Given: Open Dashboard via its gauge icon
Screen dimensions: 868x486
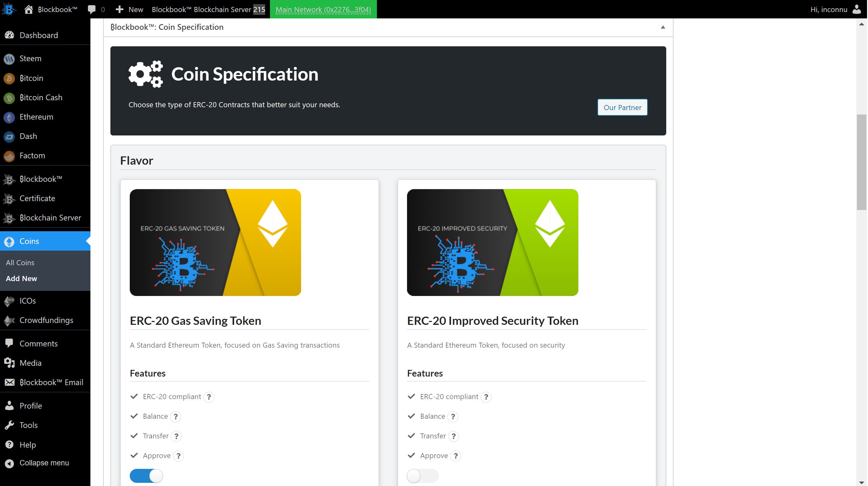Looking at the screenshot, I should [x=10, y=35].
